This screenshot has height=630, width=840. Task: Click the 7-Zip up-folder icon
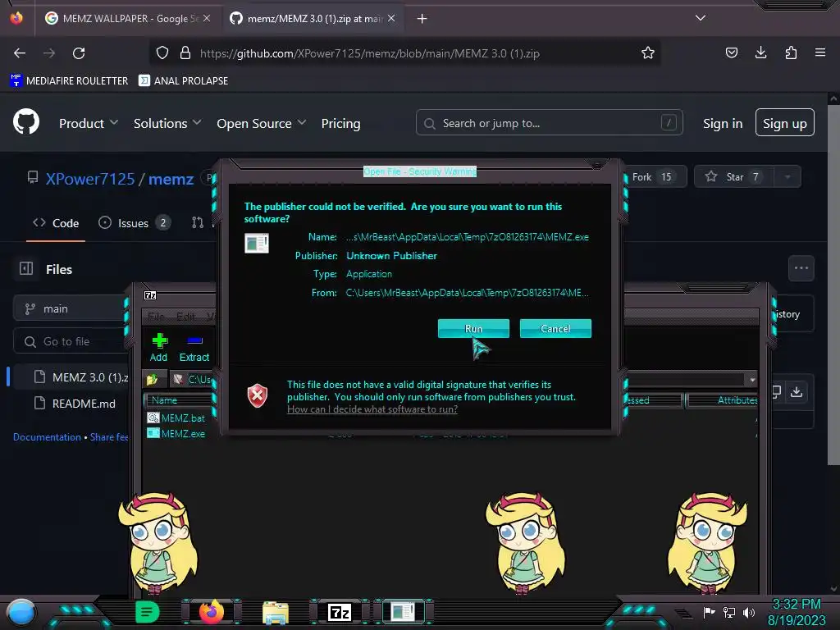click(152, 379)
